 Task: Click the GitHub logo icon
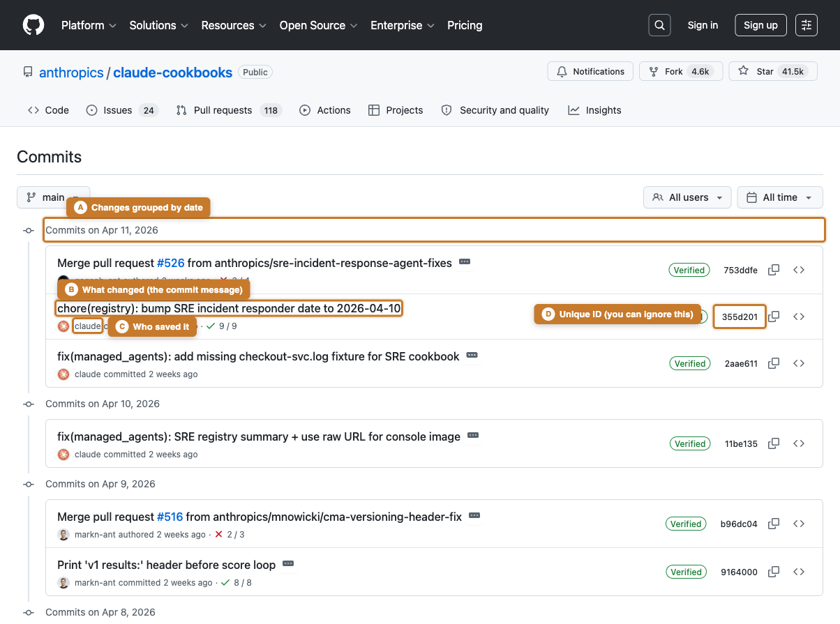[x=33, y=25]
